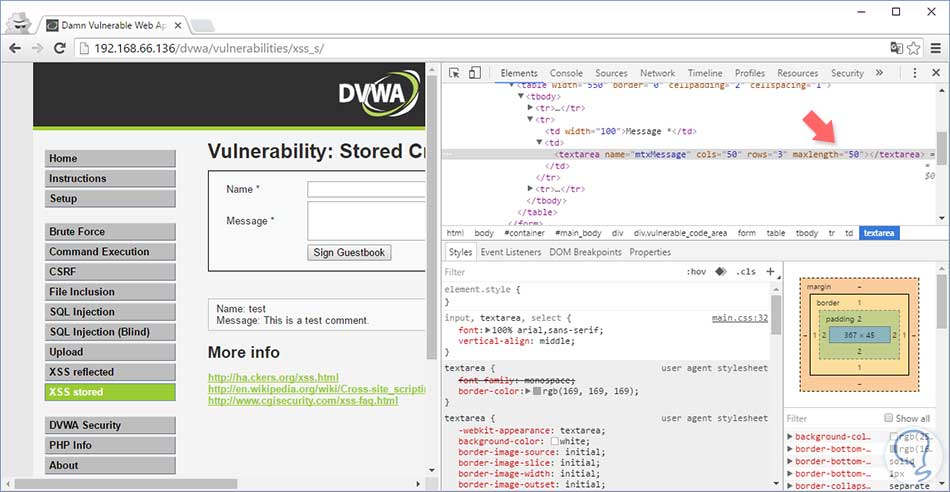The image size is (950, 492).
Task: Expand background-color computed property
Action: pos(790,437)
